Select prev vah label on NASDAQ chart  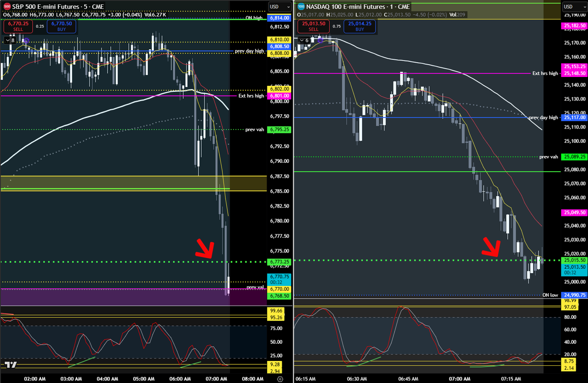click(549, 157)
